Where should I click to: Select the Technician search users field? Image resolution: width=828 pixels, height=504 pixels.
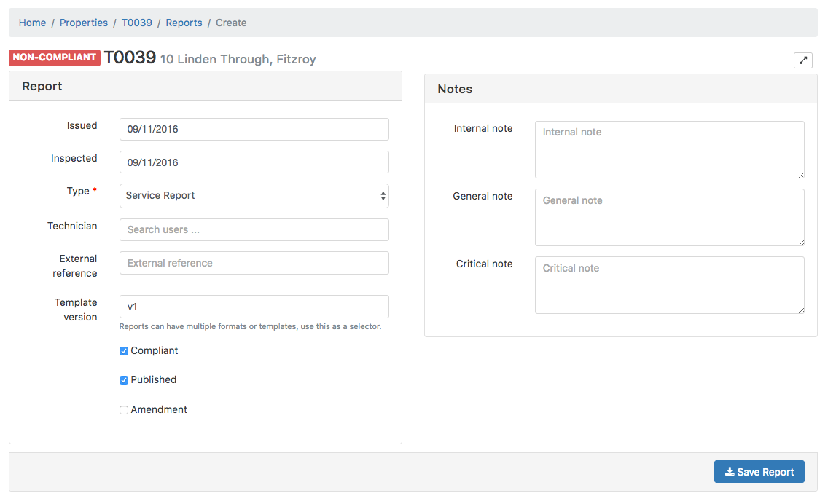pos(254,229)
